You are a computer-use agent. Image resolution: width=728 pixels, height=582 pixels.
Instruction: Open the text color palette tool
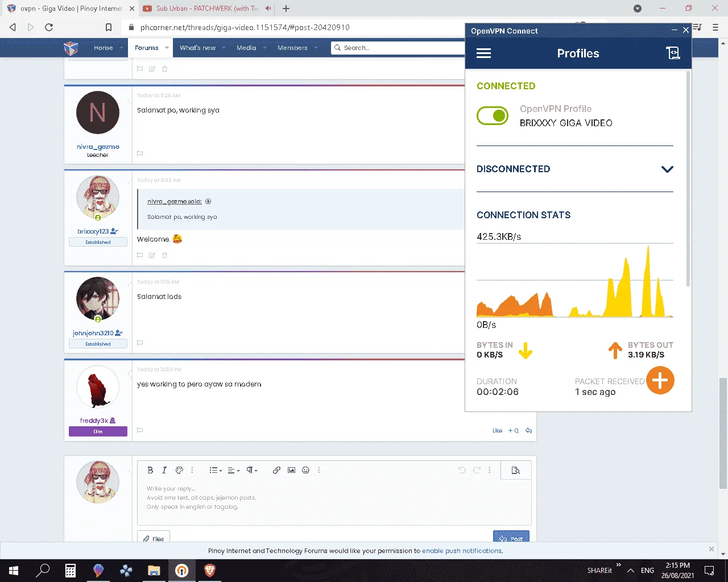point(179,470)
